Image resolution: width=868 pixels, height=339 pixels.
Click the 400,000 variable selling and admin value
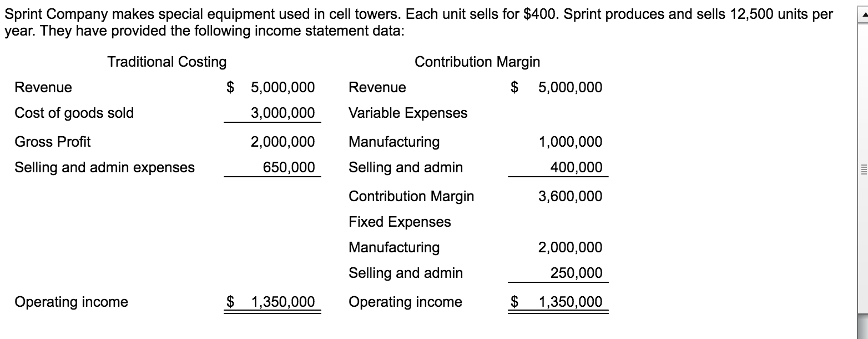[578, 167]
